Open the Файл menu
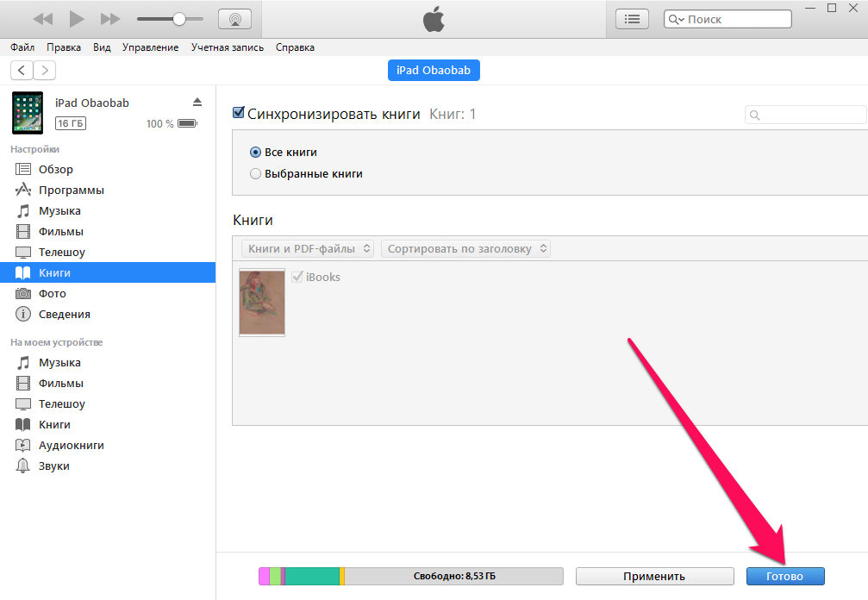This screenshot has height=600, width=868. 22,47
